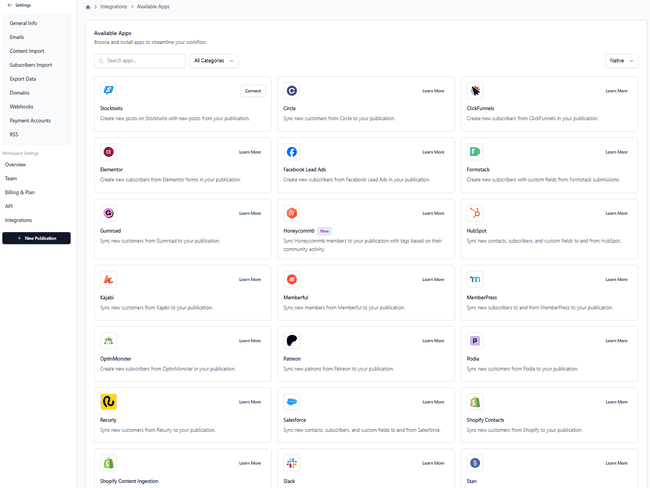Click the Circle app icon

pyautogui.click(x=291, y=90)
